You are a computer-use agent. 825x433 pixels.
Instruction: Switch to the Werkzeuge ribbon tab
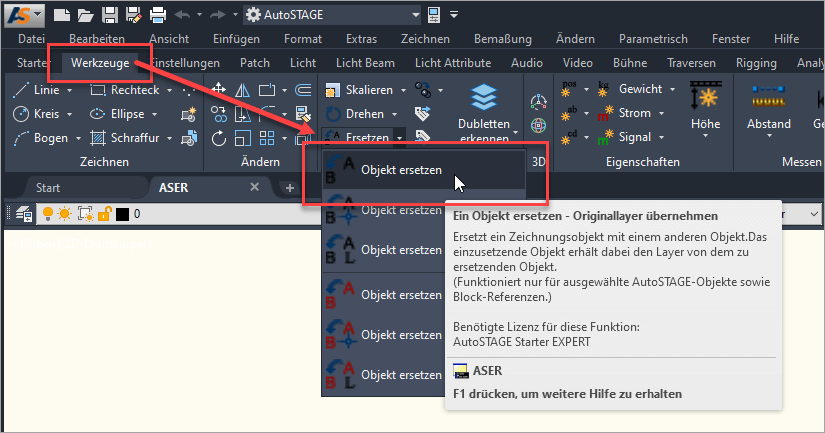[100, 63]
